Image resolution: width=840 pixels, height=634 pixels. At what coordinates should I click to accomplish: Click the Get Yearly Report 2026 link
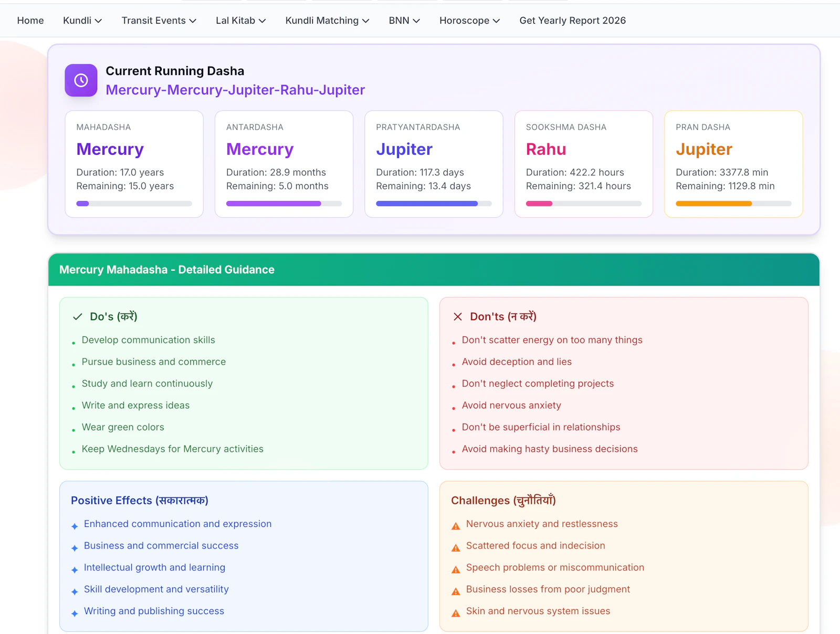click(572, 20)
